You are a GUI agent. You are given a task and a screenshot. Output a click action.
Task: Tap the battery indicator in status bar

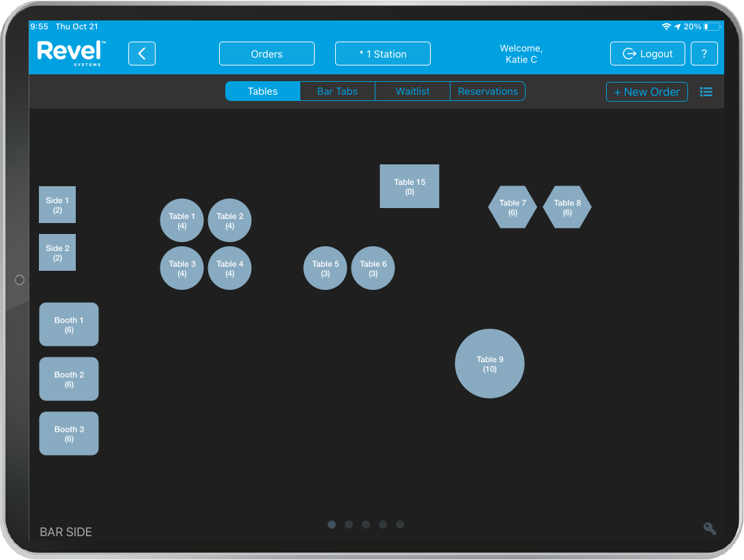(x=711, y=27)
